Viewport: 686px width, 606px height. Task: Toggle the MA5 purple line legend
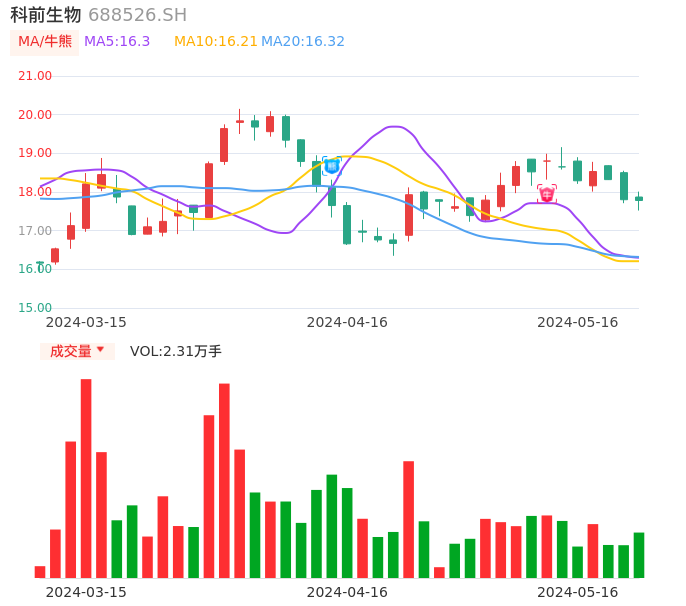coord(117,42)
